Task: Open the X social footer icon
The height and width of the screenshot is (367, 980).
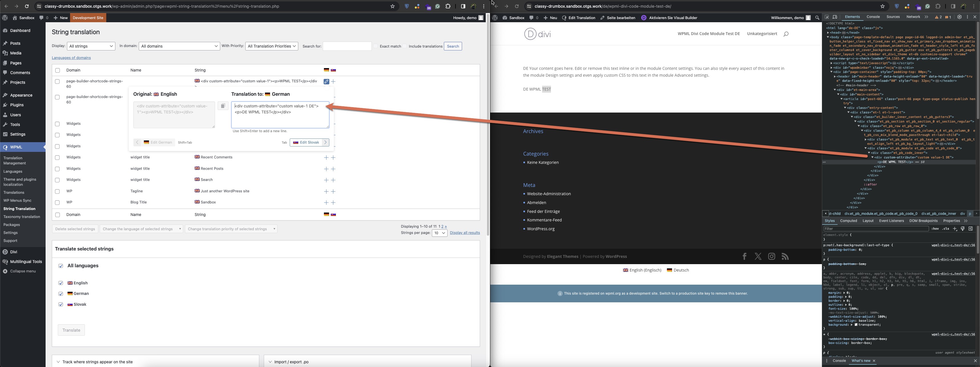Action: [x=758, y=256]
